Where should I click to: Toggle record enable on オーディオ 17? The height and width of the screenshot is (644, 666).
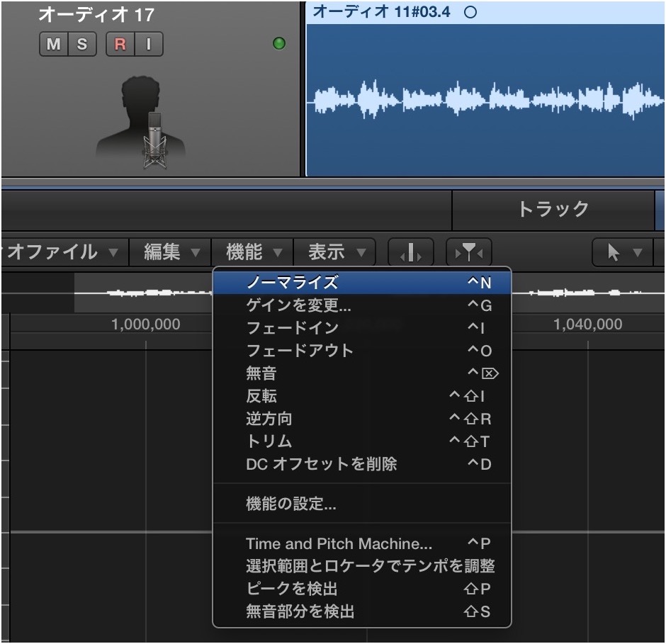[120, 44]
